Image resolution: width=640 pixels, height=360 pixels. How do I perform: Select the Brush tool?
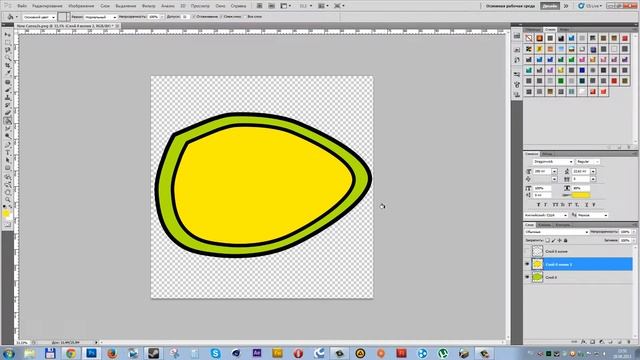point(8,89)
